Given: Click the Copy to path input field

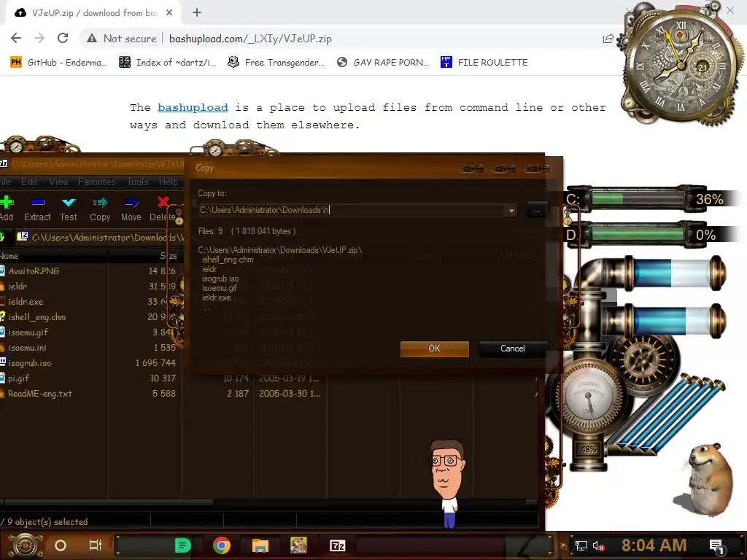Looking at the screenshot, I should 352,210.
